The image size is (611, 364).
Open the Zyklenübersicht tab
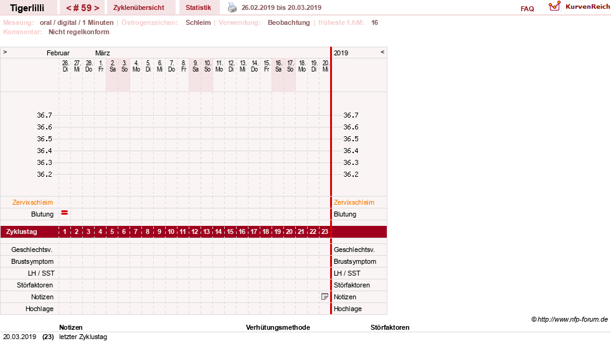[x=139, y=7]
